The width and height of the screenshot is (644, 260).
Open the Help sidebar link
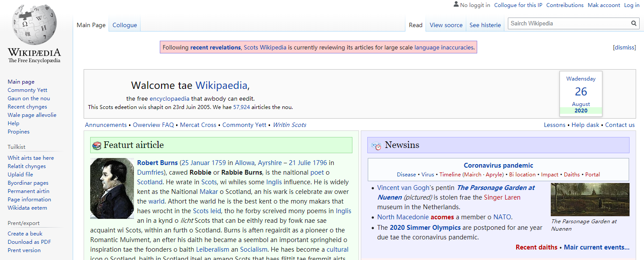click(x=14, y=123)
